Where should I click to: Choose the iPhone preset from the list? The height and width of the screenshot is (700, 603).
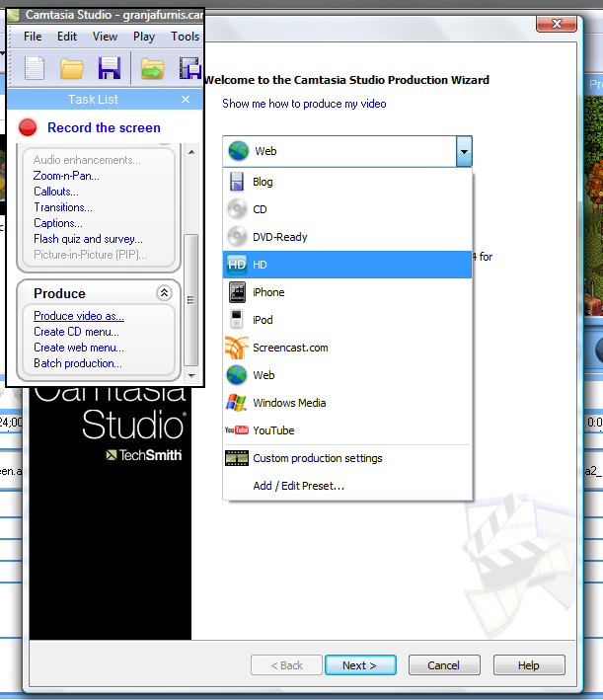coord(267,292)
